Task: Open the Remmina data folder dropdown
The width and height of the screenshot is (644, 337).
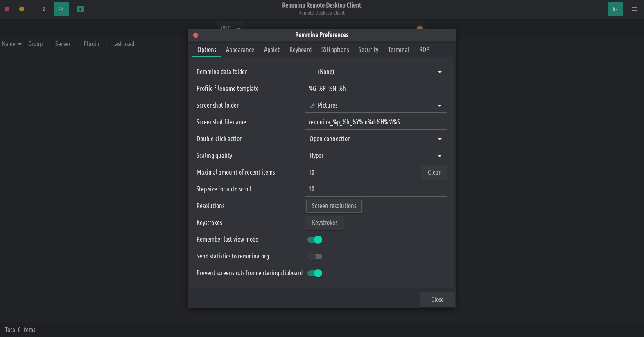Action: click(376, 72)
